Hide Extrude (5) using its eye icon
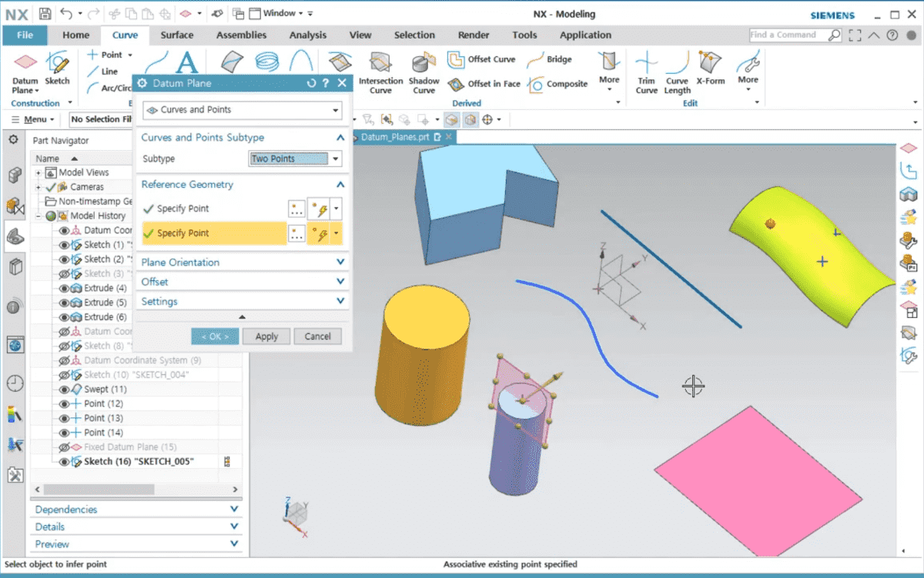924x578 pixels. coord(65,303)
